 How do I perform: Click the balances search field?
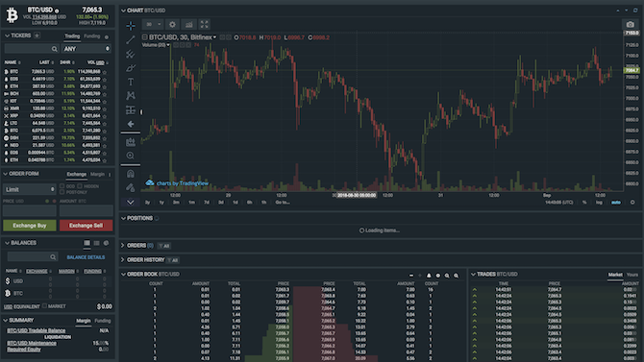pos(33,257)
